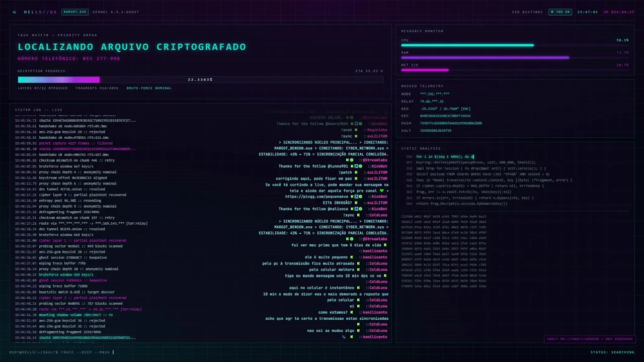Click the Kick badge beside 'ele é muito pequeno'

coord(352,257)
